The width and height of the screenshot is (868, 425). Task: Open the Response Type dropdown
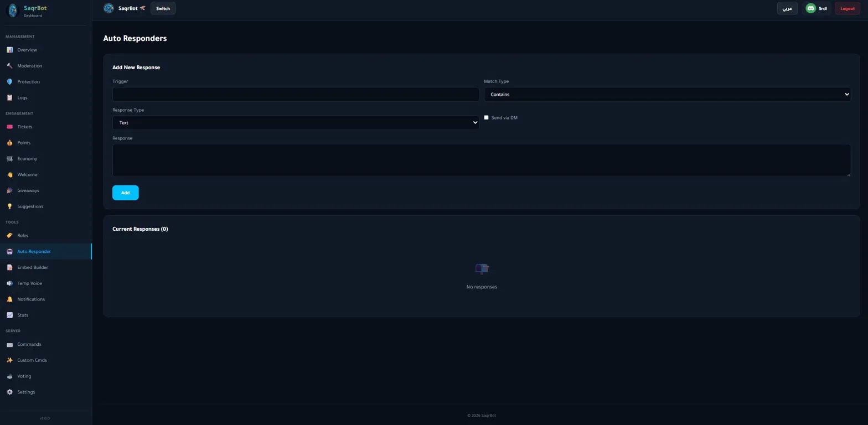296,122
